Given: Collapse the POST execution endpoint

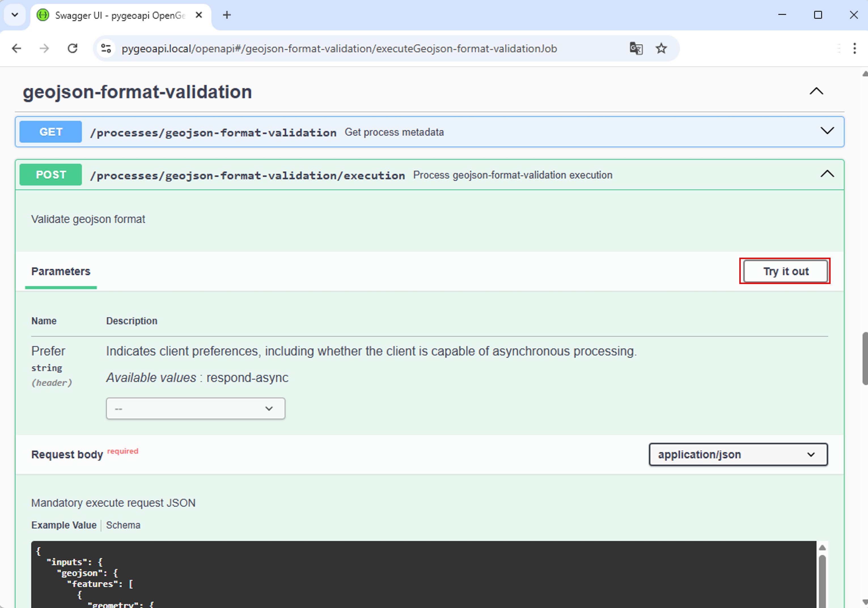Looking at the screenshot, I should (827, 174).
